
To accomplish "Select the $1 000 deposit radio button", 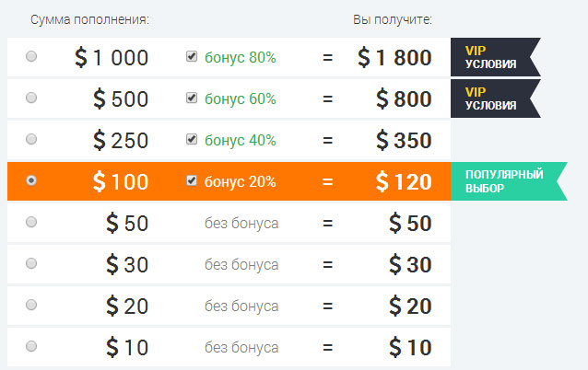I will coord(32,57).
